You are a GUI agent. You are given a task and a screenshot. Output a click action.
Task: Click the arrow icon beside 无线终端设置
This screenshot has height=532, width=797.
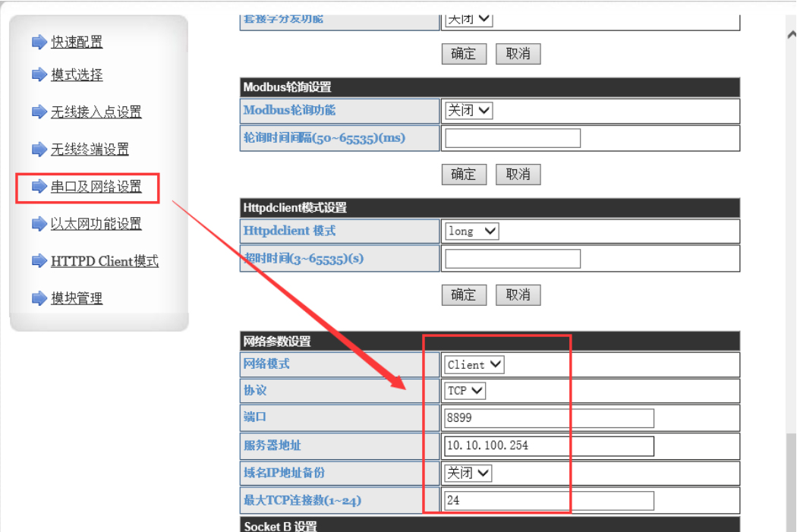coord(39,150)
